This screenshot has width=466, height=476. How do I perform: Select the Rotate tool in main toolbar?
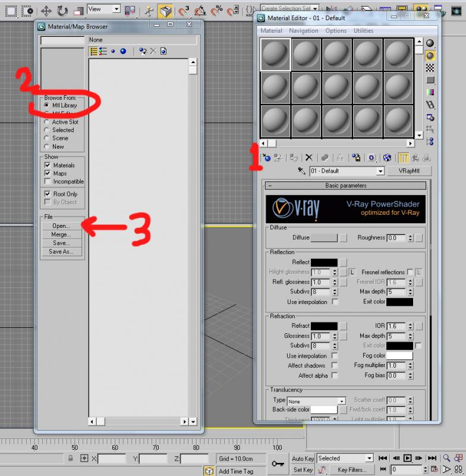62,11
